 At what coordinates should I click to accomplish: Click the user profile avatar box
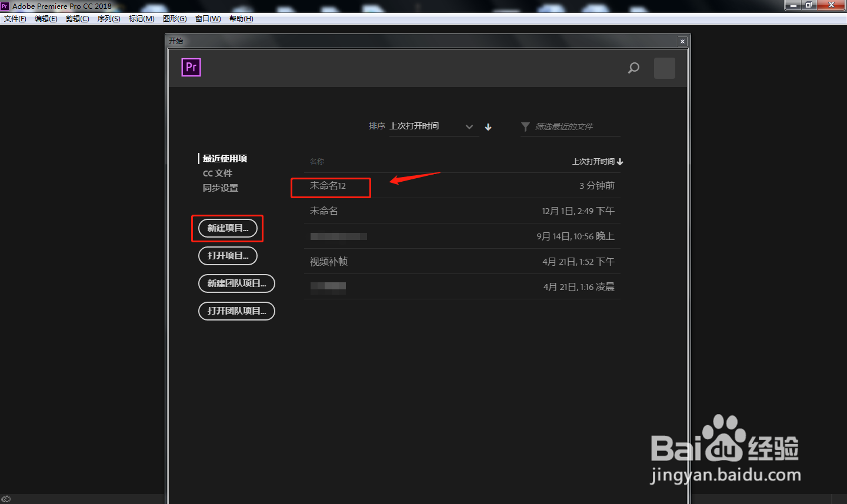(665, 68)
